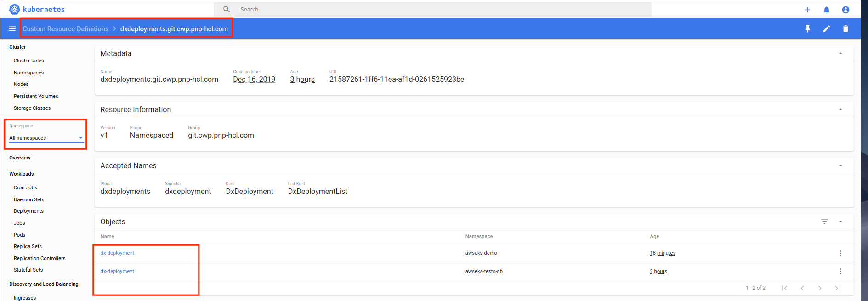Open actions menu for awseks-demo row
The image size is (868, 301).
pyautogui.click(x=840, y=253)
